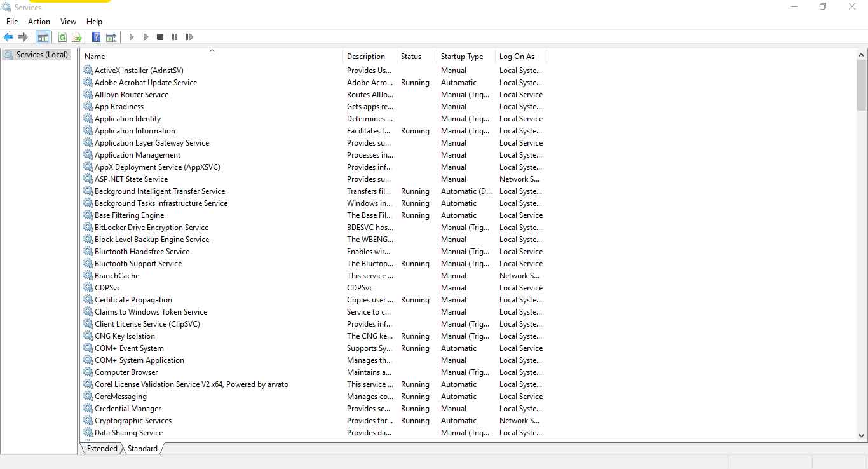Click the Restart Service toolbar icon
This screenshot has width=868, height=469.
pyautogui.click(x=189, y=37)
